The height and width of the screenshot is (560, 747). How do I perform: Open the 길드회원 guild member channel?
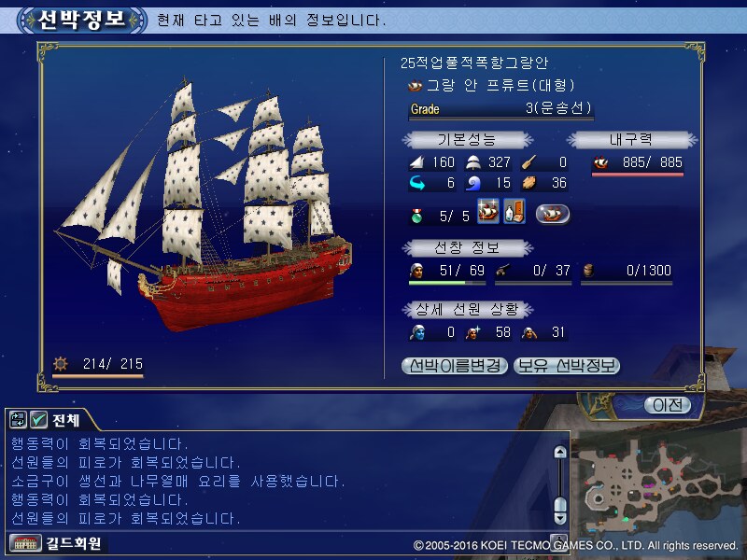click(x=74, y=543)
